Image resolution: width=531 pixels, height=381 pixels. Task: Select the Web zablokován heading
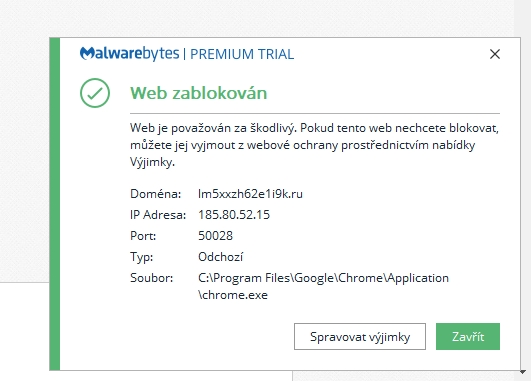(199, 93)
